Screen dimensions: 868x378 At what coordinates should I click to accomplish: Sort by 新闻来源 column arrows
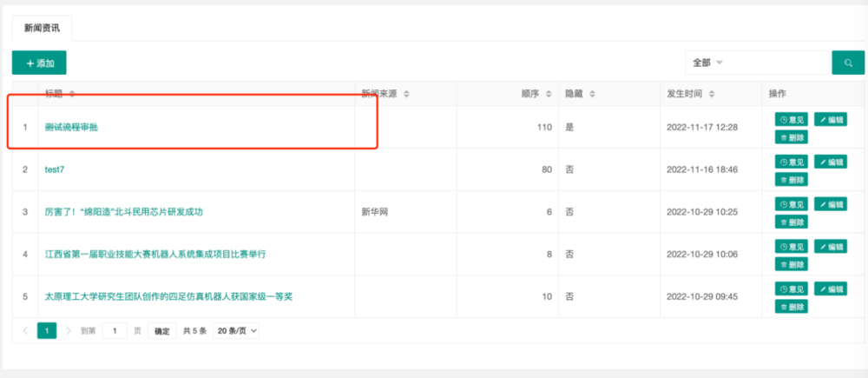tap(406, 94)
